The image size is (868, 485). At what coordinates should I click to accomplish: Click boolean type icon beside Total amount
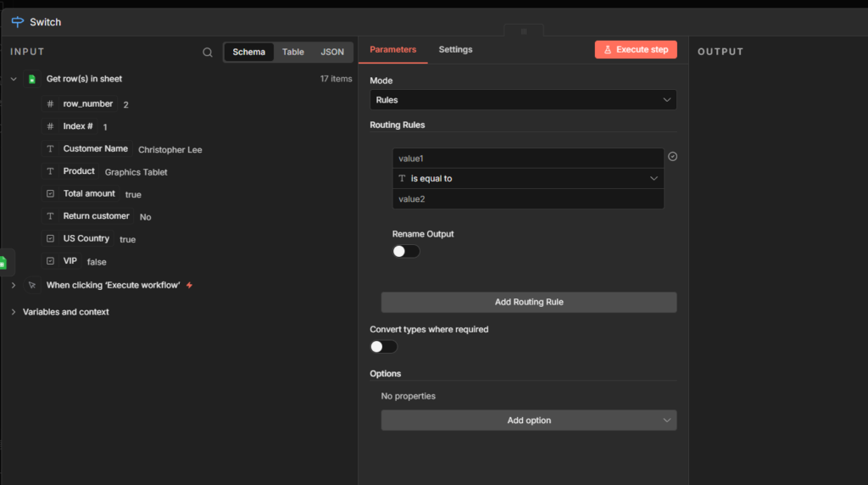pyautogui.click(x=50, y=193)
